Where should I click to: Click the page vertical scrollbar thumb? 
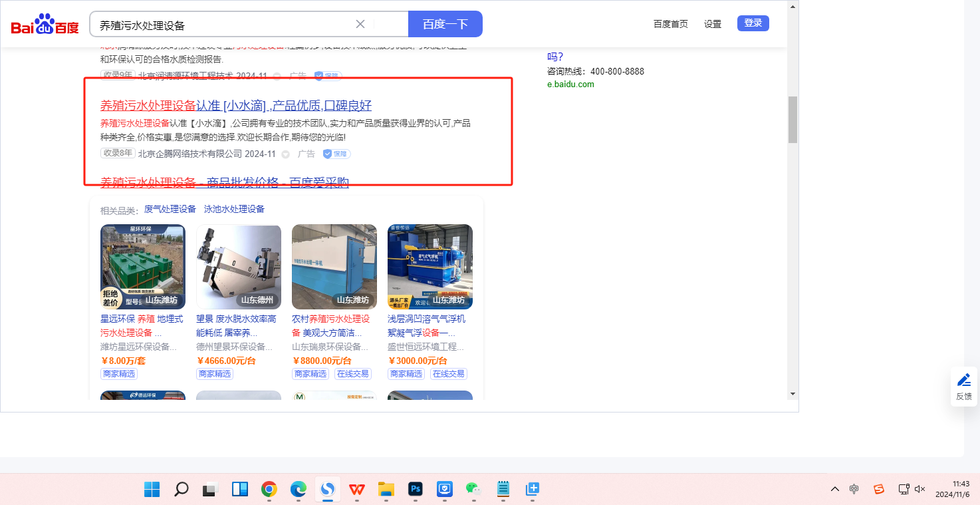793,120
